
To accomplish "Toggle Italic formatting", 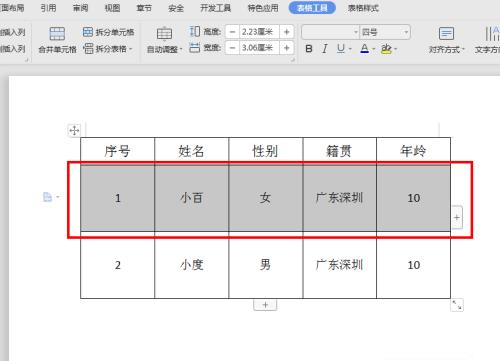I will pyautogui.click(x=325, y=49).
